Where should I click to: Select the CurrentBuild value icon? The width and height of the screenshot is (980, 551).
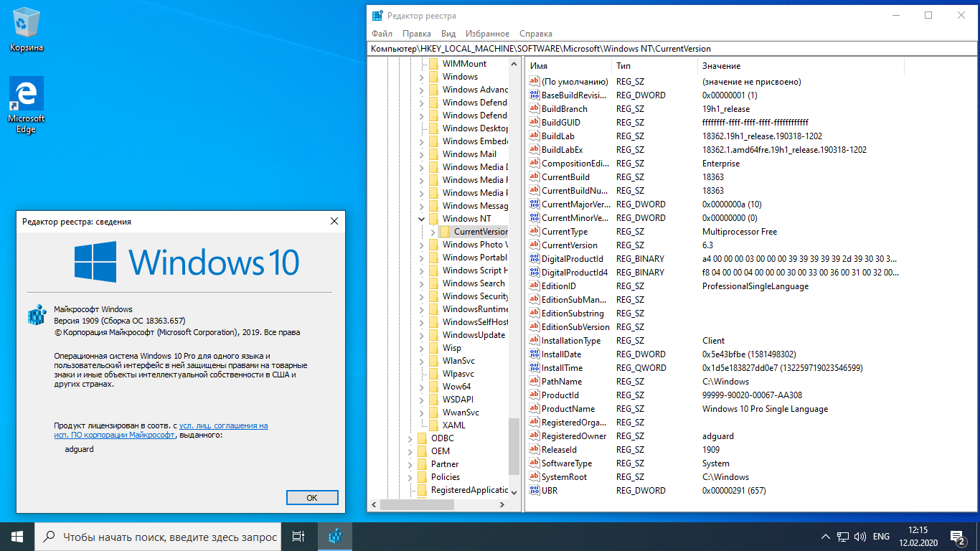[534, 177]
